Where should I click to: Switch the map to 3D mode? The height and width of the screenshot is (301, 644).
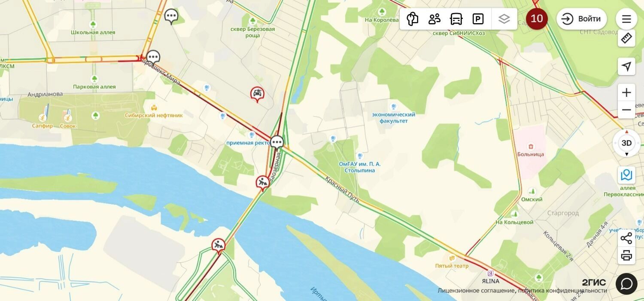(626, 143)
